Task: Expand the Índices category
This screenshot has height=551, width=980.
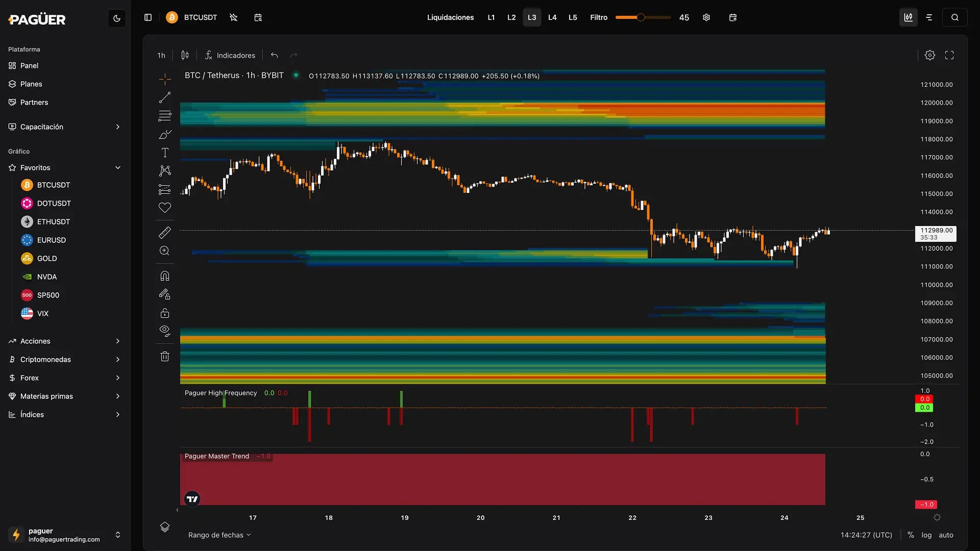Action: (64, 414)
